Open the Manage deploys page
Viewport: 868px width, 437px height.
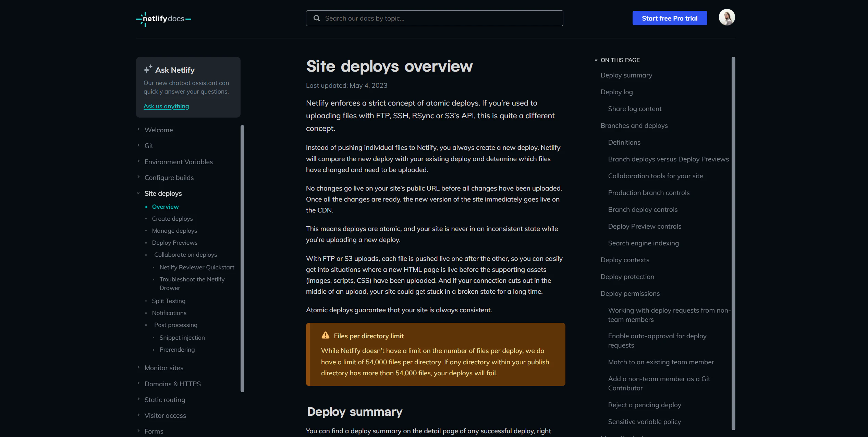[x=174, y=231]
